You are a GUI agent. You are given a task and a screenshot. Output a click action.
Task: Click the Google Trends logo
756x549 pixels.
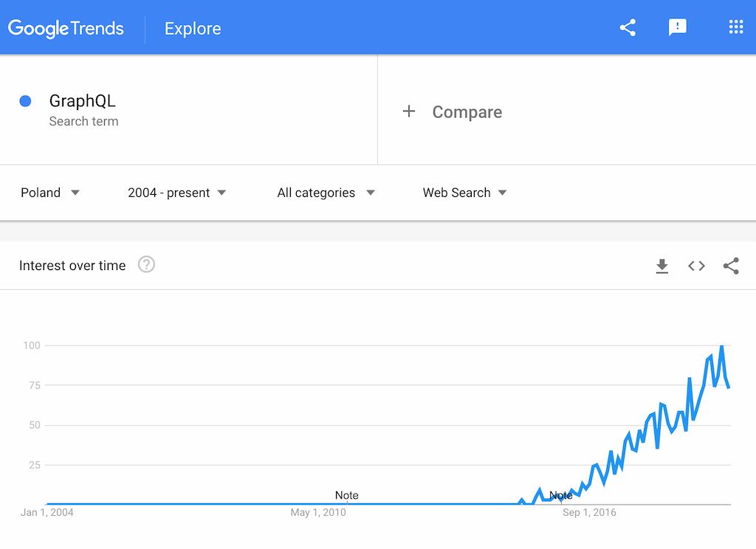(66, 28)
